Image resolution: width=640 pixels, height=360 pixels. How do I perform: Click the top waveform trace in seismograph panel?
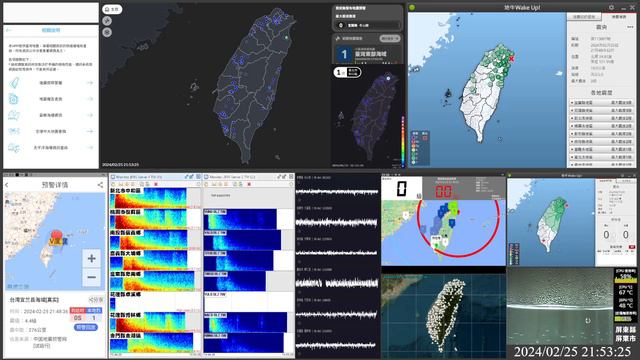coord(337,192)
